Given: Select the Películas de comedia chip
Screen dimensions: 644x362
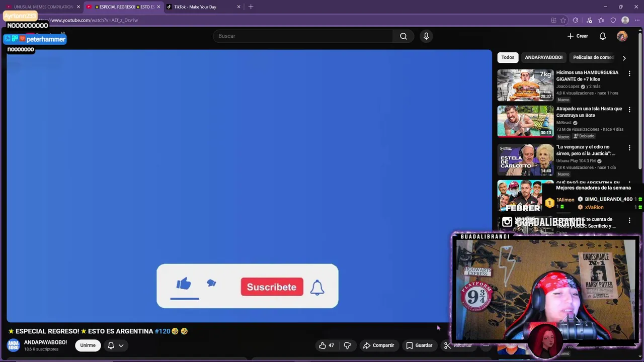Looking at the screenshot, I should [x=593, y=57].
